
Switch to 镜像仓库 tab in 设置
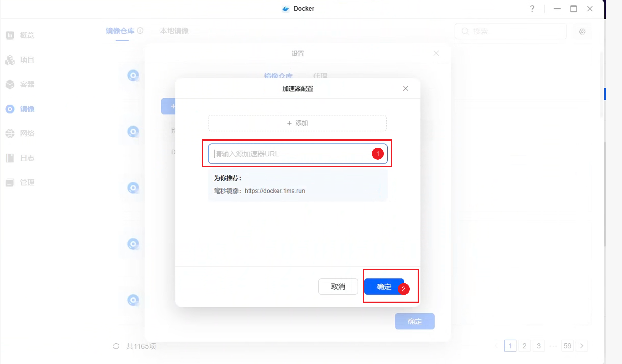[278, 76]
